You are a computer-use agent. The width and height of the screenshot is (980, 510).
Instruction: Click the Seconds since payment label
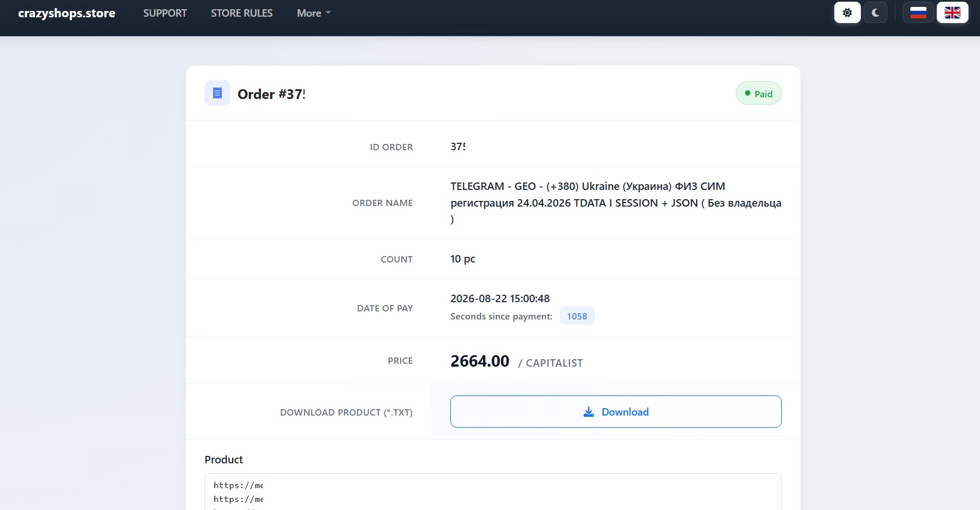(x=501, y=317)
